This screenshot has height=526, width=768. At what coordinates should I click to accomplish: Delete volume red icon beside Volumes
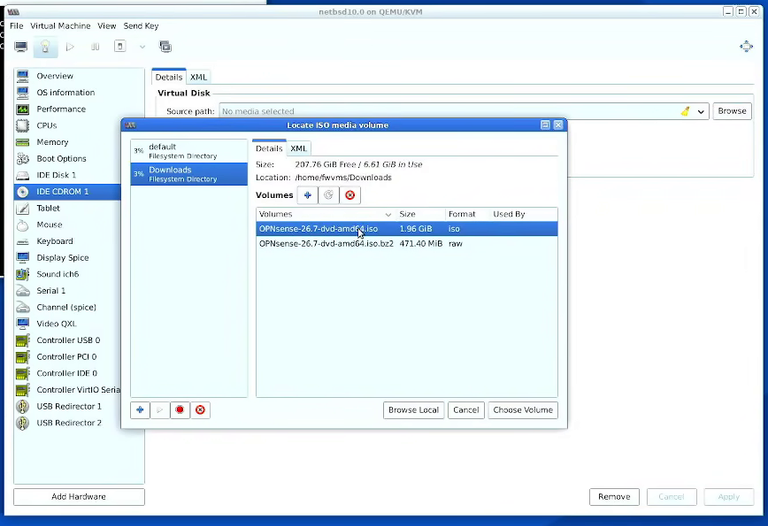point(350,195)
